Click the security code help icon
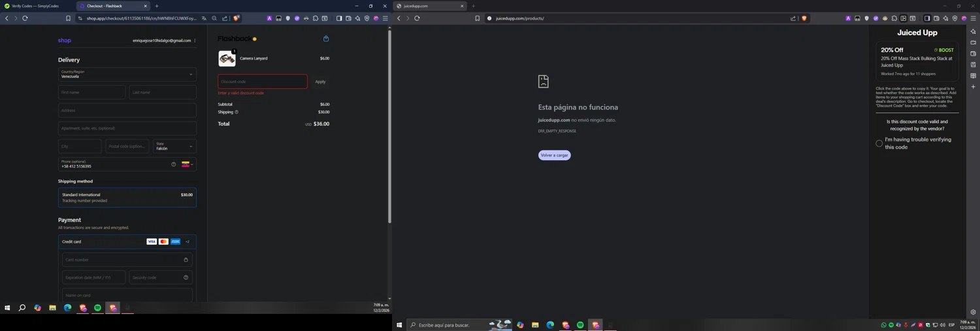This screenshot has height=331, width=980. [186, 277]
